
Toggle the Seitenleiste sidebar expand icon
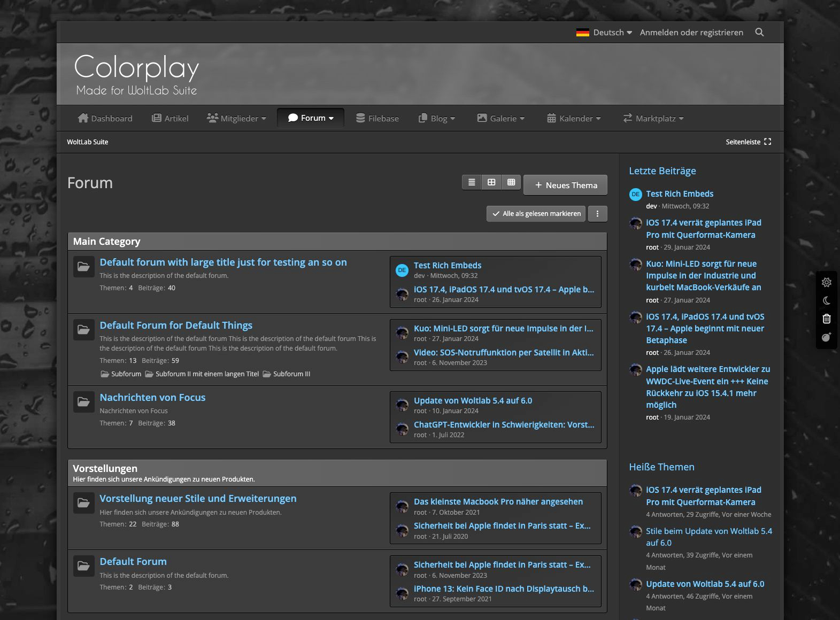click(x=767, y=142)
